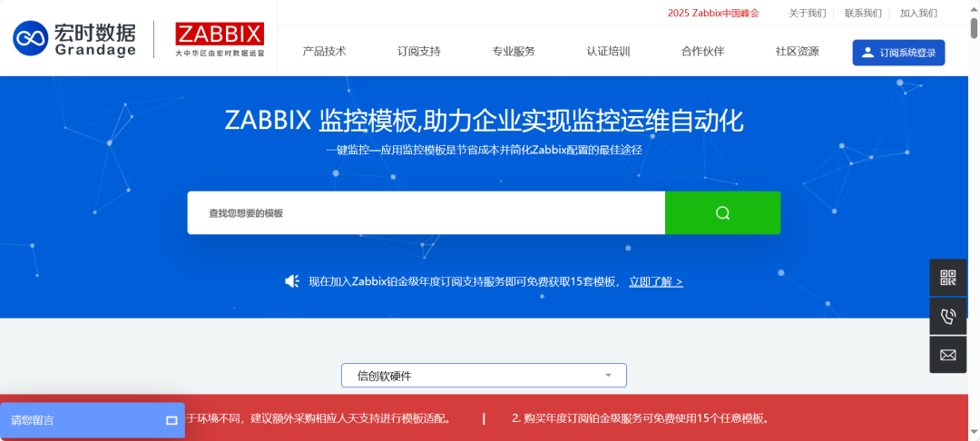Open 合作伙伴 menu

click(x=702, y=52)
